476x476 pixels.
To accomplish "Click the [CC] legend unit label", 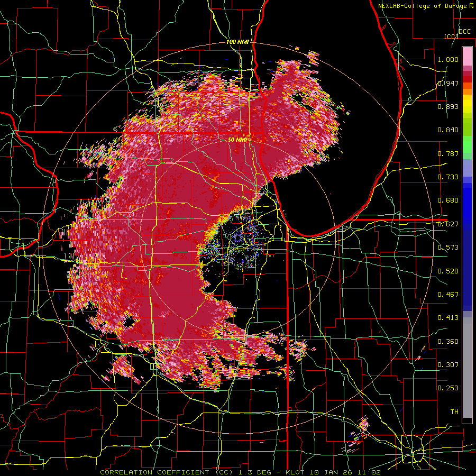I will (x=452, y=36).
